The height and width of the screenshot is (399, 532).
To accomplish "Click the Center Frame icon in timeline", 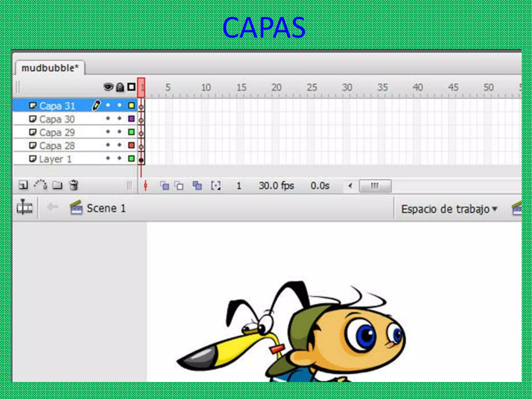I will tap(145, 186).
